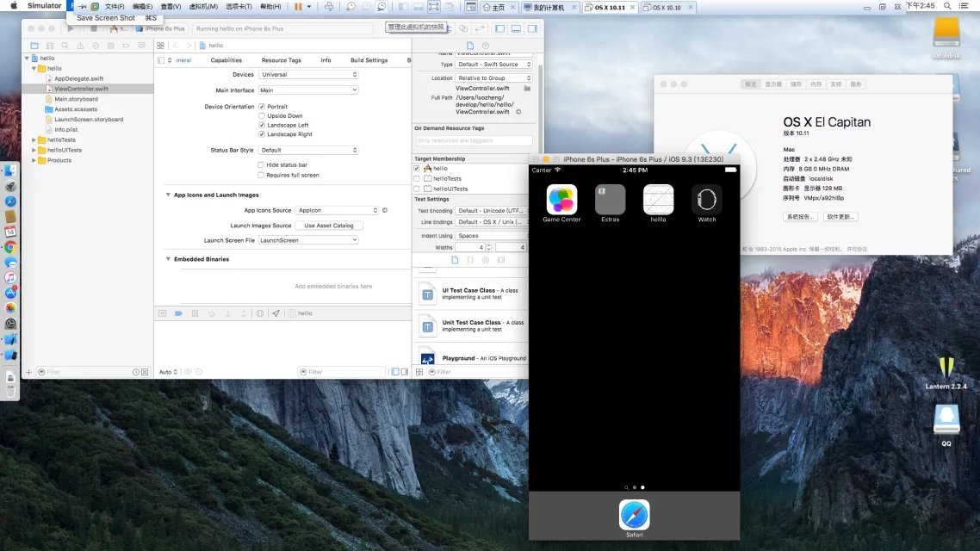Enable the Upside Down orientation checkbox
This screenshot has height=551, width=980.
[262, 116]
